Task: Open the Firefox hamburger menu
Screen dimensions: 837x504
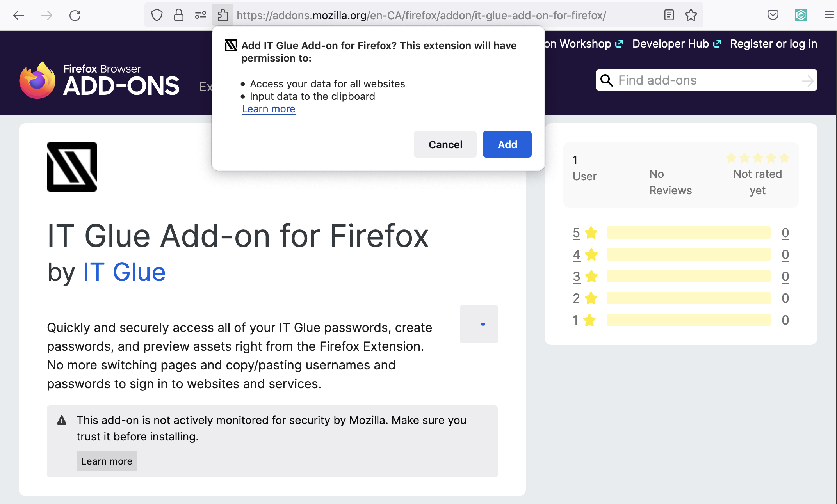Action: 829,15
